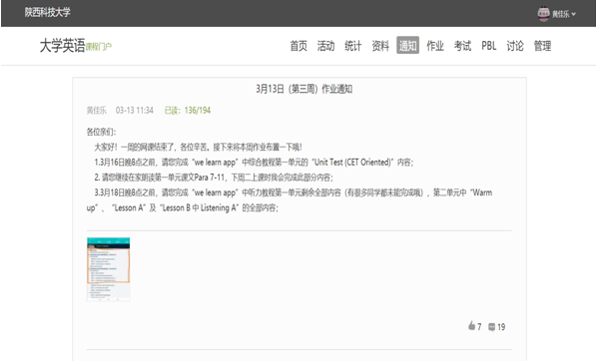View the 已读 136/194 read count
This screenshot has width=596, height=364.
188,110
